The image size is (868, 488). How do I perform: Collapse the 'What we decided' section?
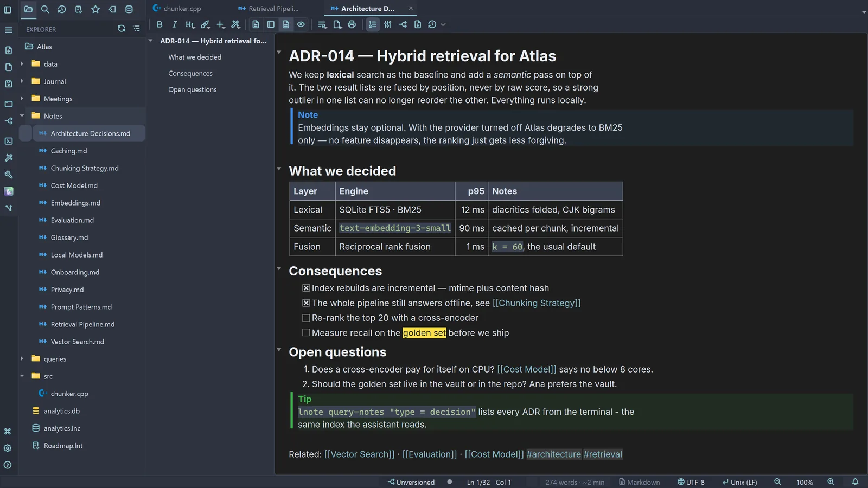click(279, 169)
